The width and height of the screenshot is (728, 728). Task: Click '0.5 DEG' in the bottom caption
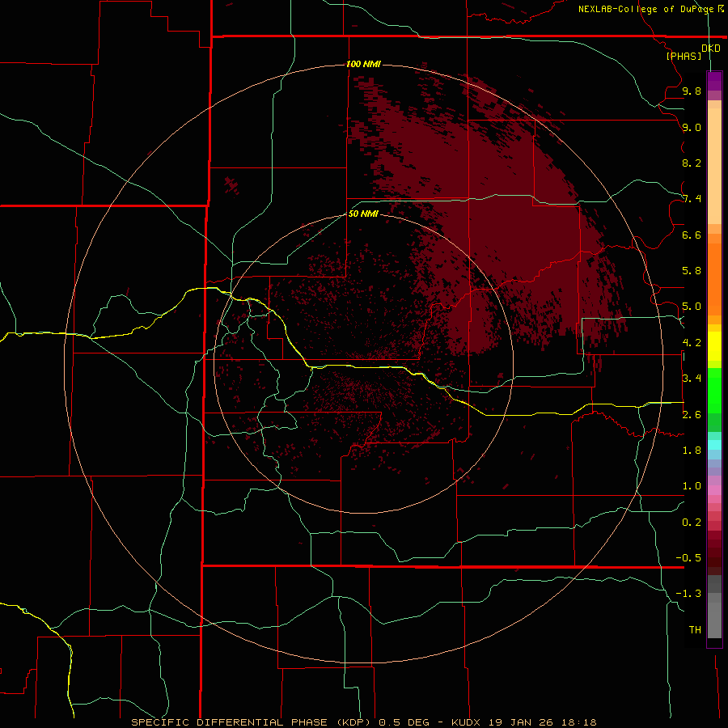click(x=403, y=722)
